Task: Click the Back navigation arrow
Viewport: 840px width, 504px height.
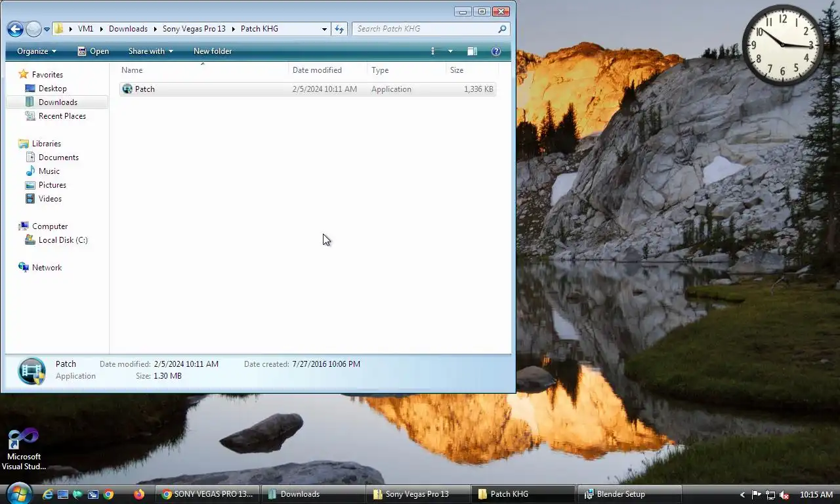Action: pyautogui.click(x=15, y=29)
